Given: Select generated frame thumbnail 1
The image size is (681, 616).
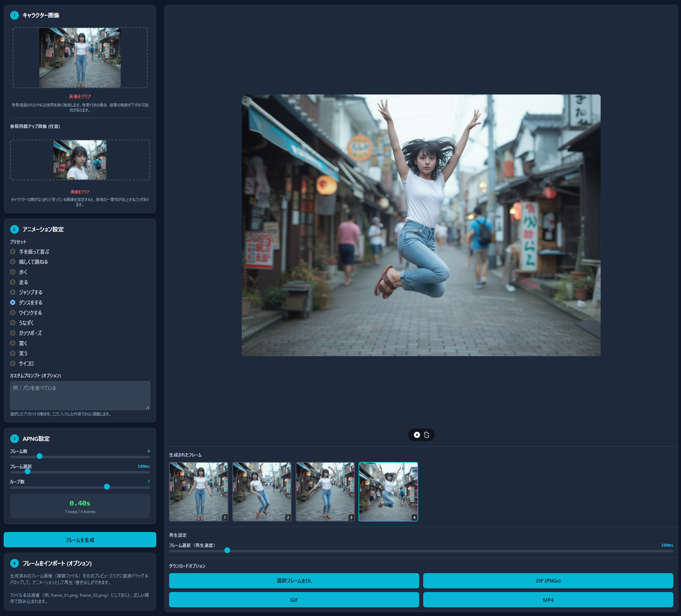Looking at the screenshot, I should pos(199,492).
